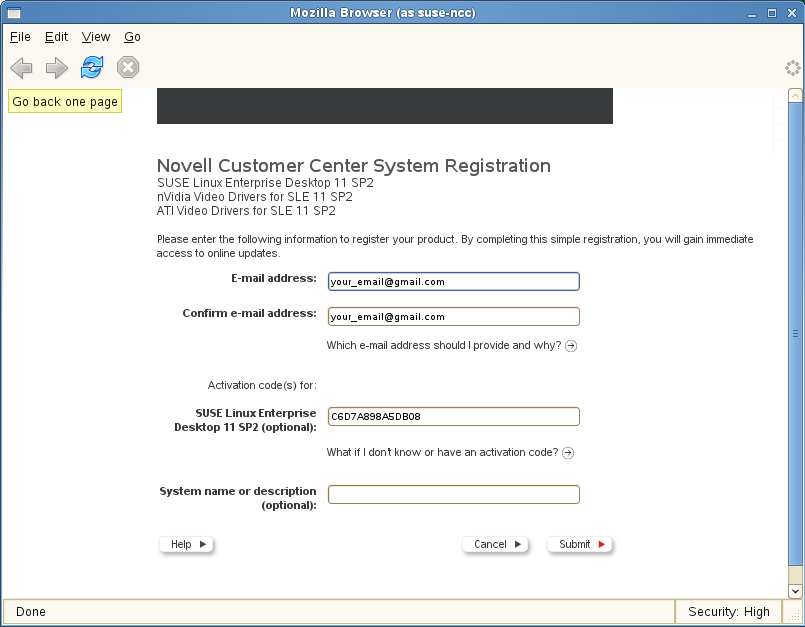The height and width of the screenshot is (627, 805).
Task: Go forward with the right arrow icon
Action: (56, 67)
